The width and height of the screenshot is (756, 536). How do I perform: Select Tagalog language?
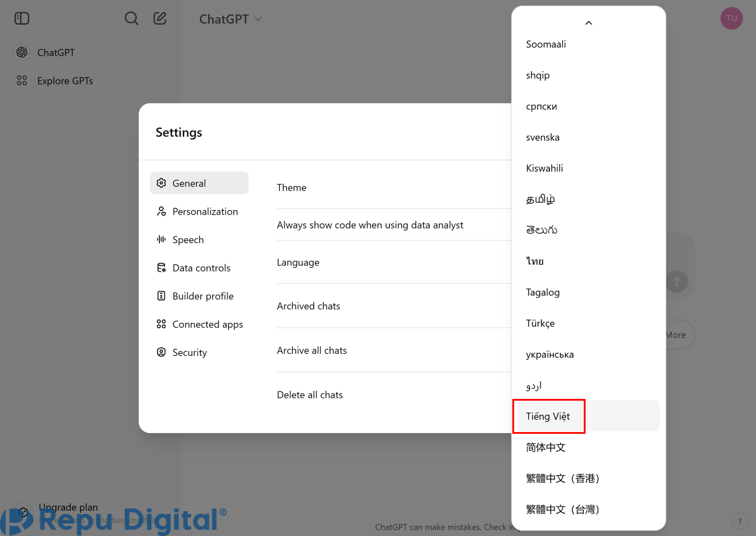[x=589, y=292]
